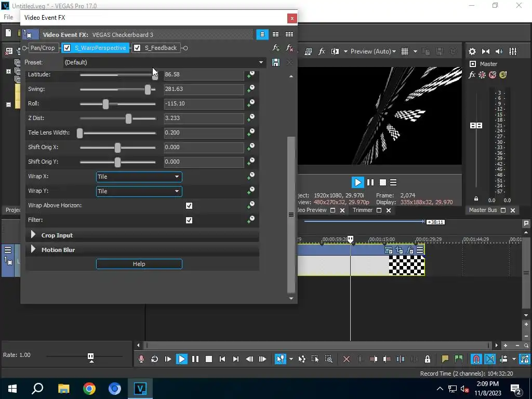Click Remove Selected Plug-In fx icon
Viewport: 532px width, 399px height.
click(289, 48)
